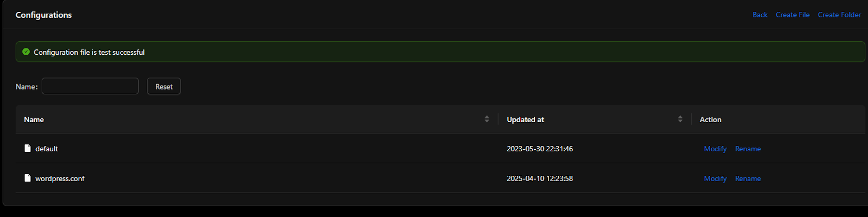The height and width of the screenshot is (217, 868).
Task: Rename the wordpress.conf file
Action: pos(748,178)
